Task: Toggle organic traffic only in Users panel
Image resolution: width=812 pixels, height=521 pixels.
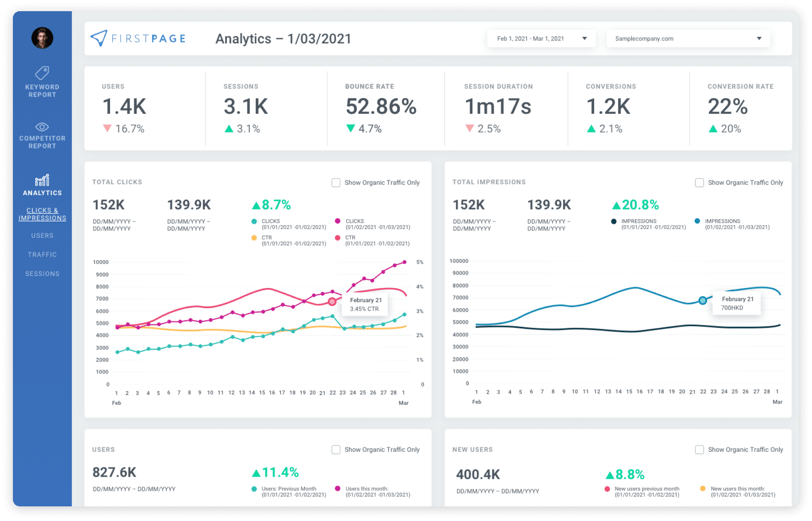Action: [336, 450]
